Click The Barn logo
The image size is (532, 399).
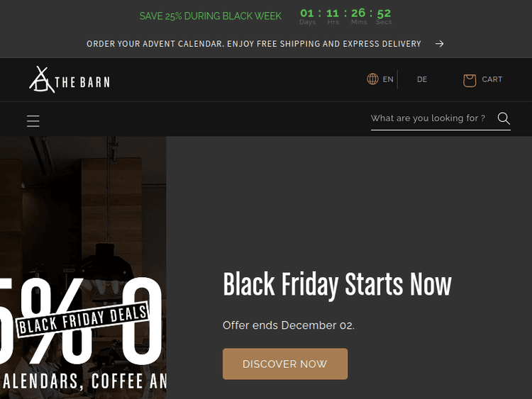pos(70,79)
